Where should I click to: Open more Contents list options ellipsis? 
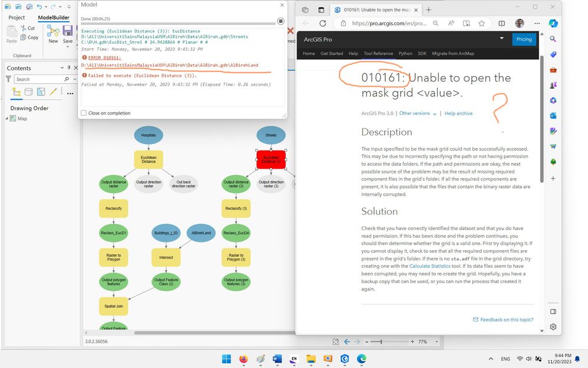(x=70, y=93)
